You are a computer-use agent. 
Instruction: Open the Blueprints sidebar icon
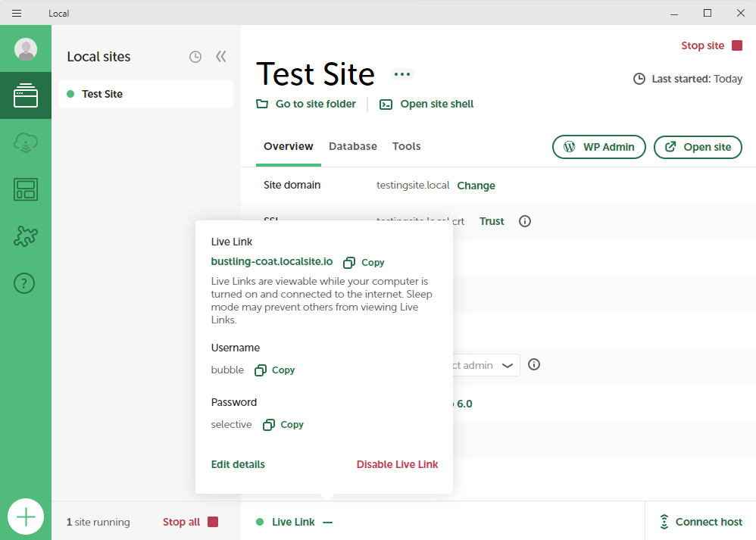pyautogui.click(x=26, y=189)
